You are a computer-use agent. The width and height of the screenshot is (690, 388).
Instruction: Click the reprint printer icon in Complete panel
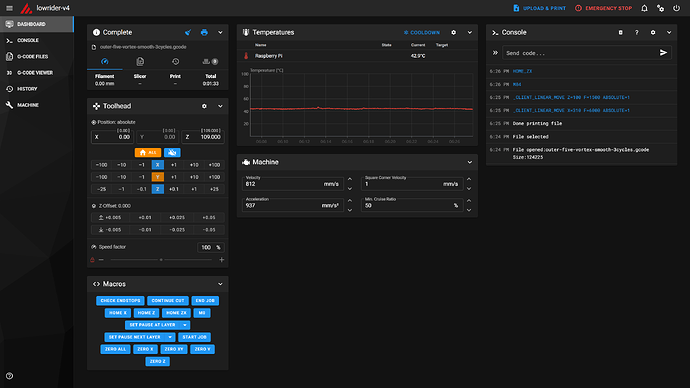click(204, 32)
